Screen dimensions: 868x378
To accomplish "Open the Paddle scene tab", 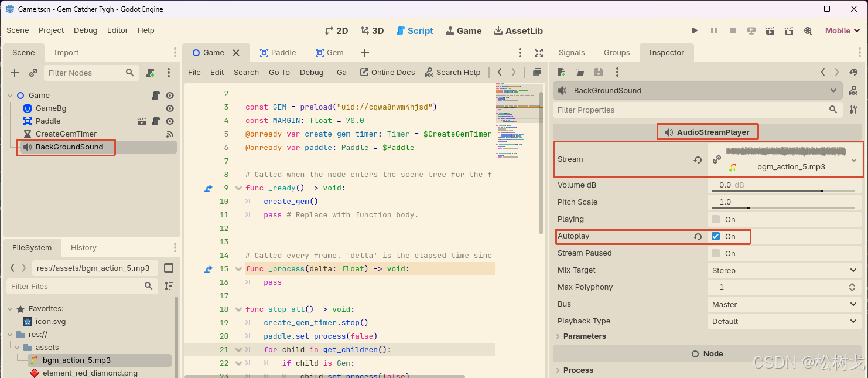I will pos(278,53).
